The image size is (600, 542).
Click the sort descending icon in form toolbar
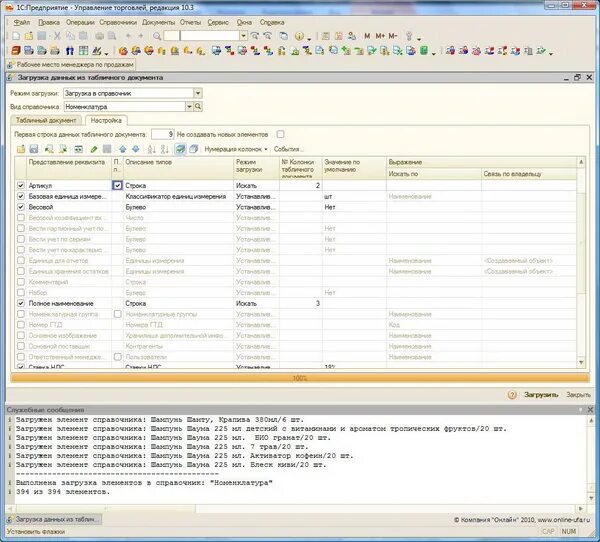pos(165,149)
